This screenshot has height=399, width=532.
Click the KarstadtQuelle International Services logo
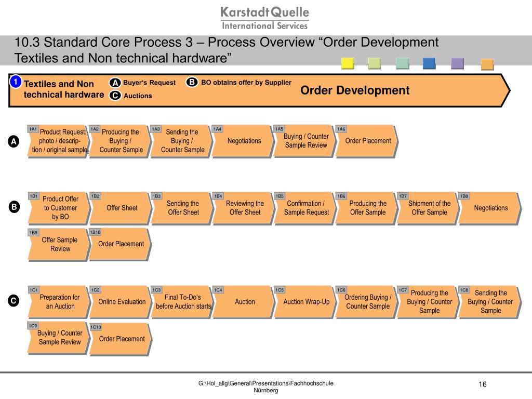click(264, 18)
